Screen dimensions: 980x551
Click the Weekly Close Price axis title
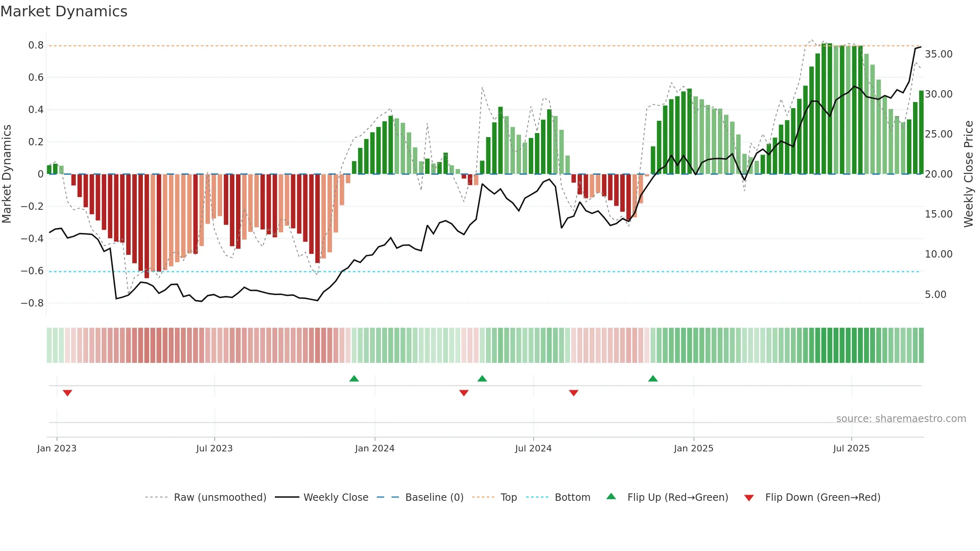pos(969,174)
